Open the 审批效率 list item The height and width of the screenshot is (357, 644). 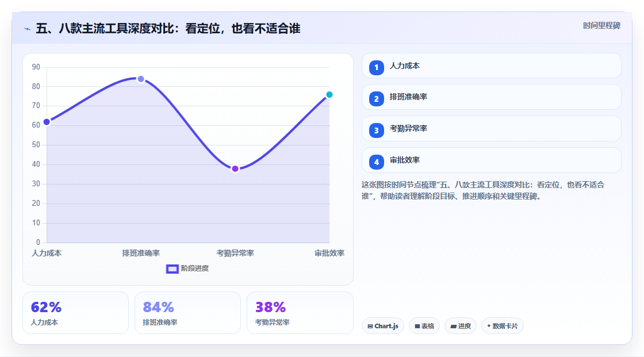tap(491, 160)
